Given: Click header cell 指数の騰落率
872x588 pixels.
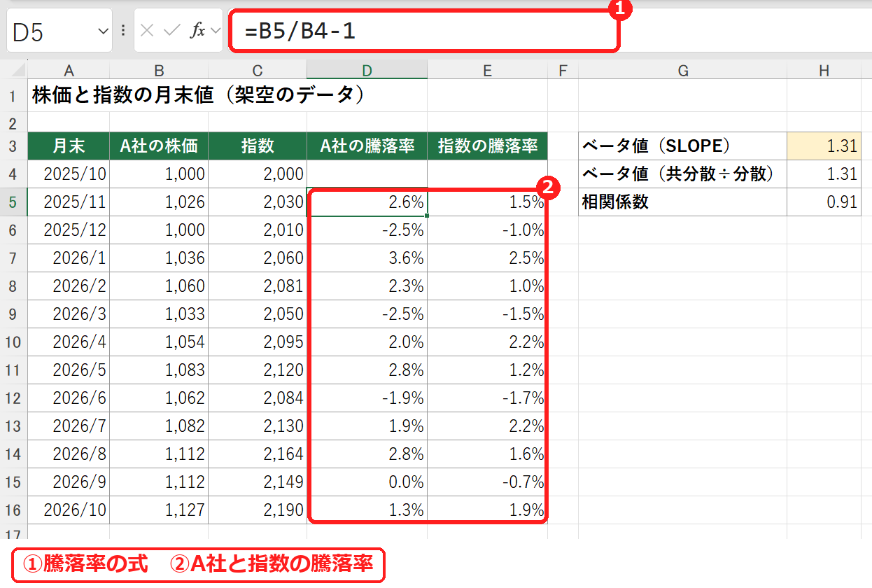Looking at the screenshot, I should click(x=488, y=146).
